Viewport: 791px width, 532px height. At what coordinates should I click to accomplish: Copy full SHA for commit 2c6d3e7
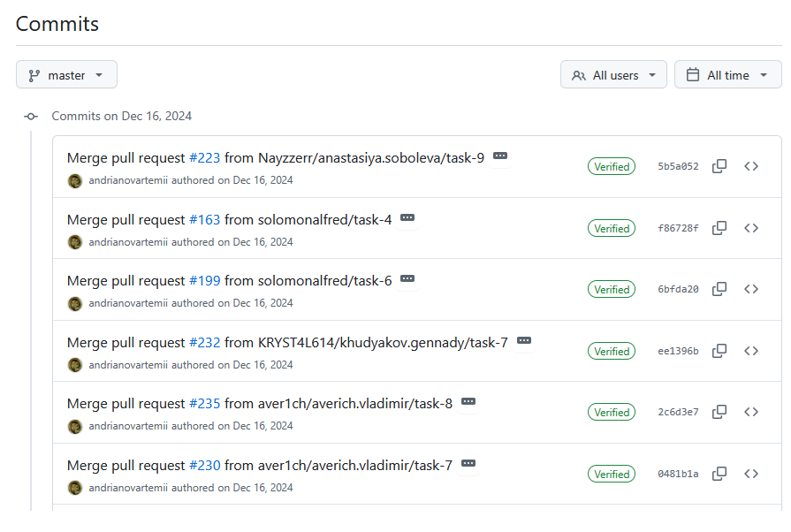719,412
